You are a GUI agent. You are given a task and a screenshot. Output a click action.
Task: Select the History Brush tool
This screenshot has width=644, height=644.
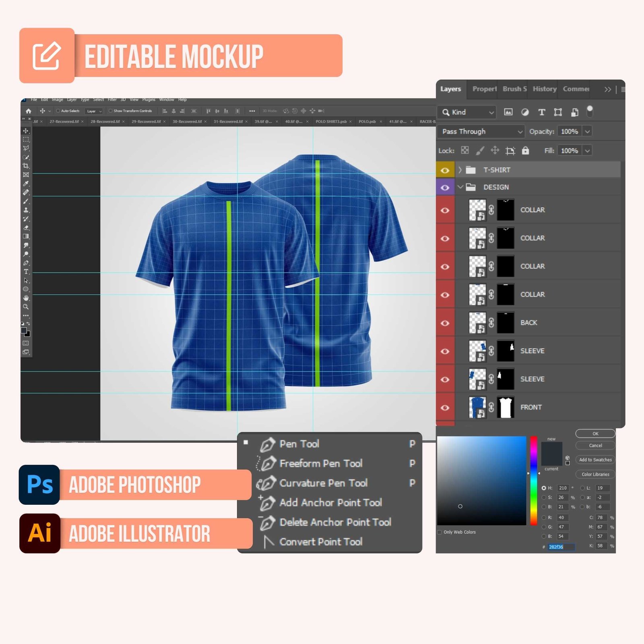coord(26,219)
